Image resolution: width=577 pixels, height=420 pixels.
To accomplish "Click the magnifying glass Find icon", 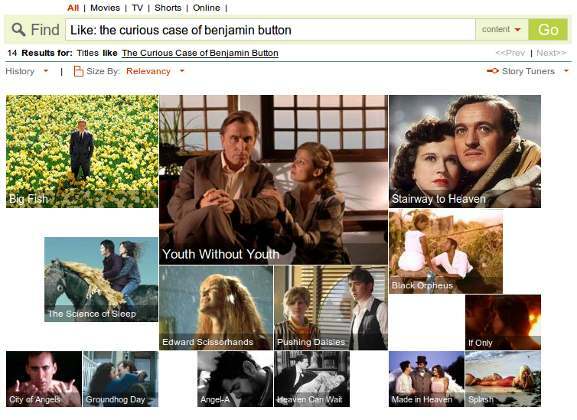I will coord(18,29).
